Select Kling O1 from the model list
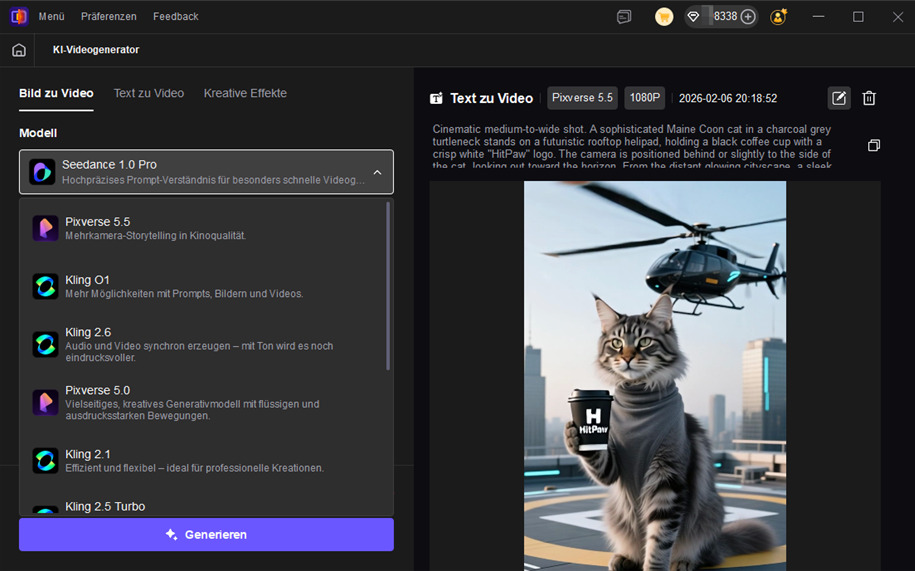 tap(202, 286)
